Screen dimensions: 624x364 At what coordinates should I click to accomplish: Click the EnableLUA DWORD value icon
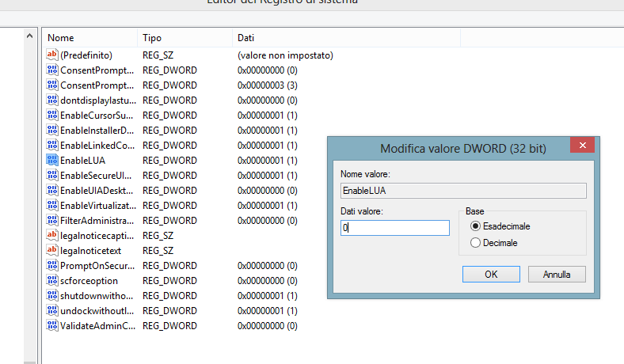point(52,161)
